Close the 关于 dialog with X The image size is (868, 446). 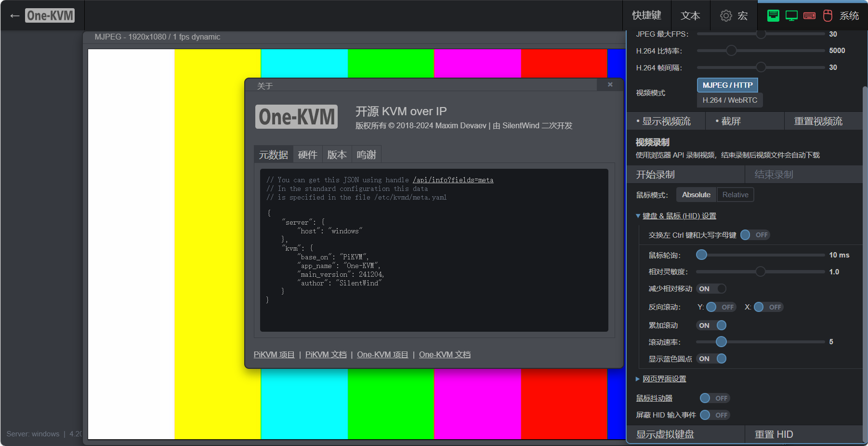[x=610, y=85]
